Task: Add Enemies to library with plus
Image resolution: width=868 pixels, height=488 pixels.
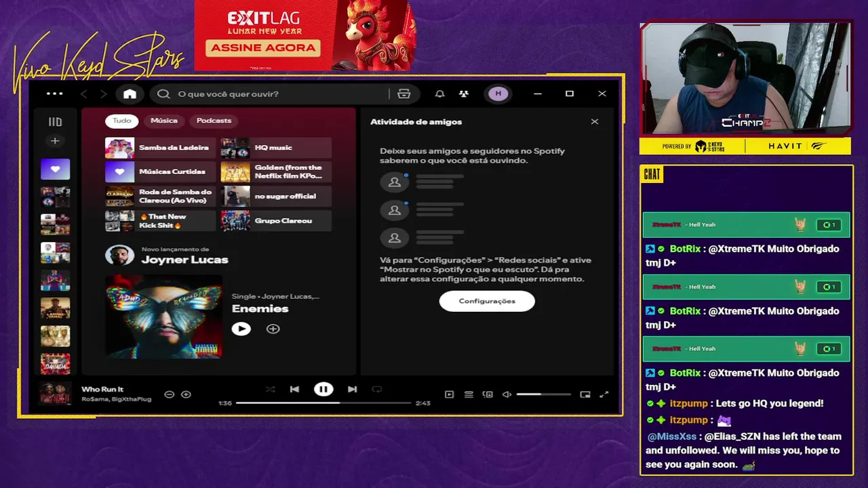Action: tap(273, 329)
